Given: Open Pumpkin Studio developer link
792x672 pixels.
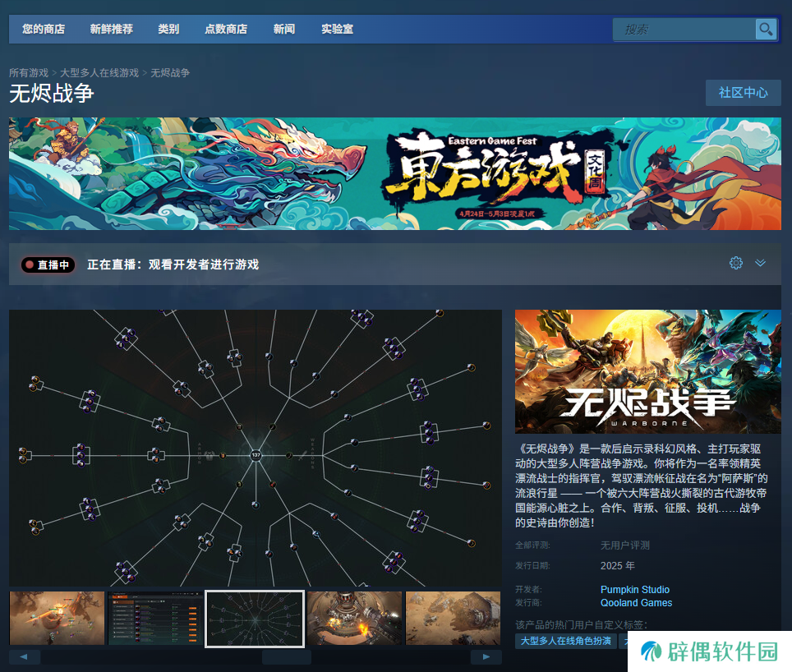Looking at the screenshot, I should click(635, 590).
